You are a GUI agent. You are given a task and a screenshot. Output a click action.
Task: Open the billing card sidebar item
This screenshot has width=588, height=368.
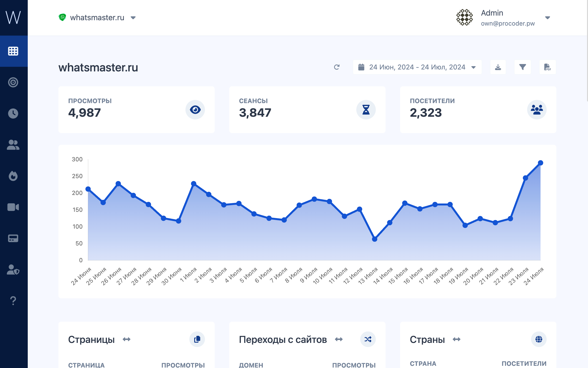tap(13, 238)
